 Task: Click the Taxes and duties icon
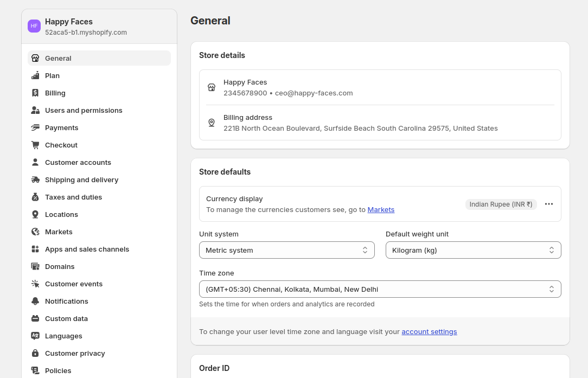click(x=35, y=197)
